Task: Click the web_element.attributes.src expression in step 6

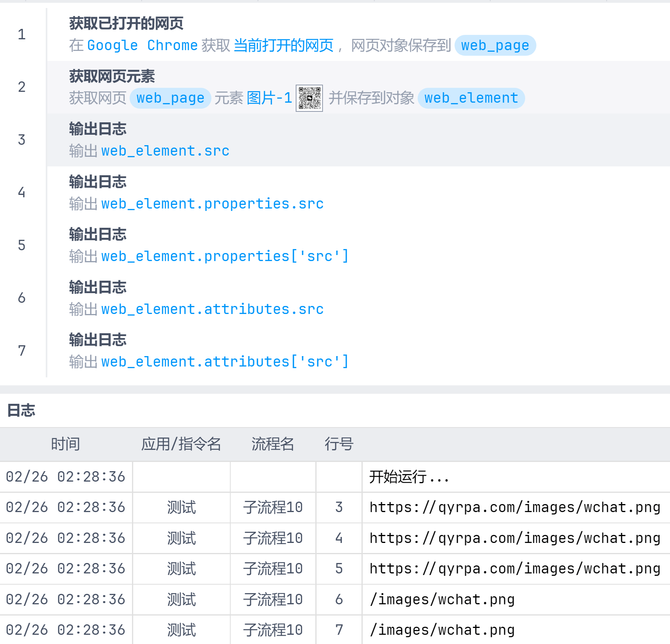Action: 212,310
